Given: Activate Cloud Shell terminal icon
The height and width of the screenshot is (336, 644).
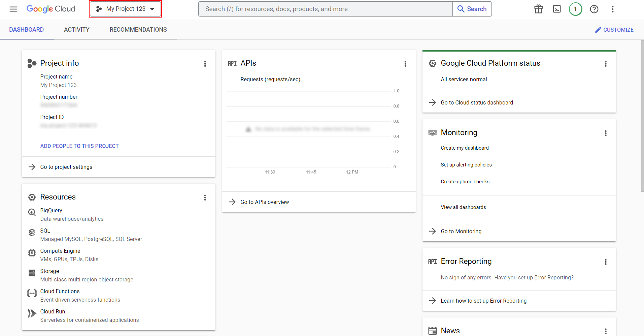Looking at the screenshot, I should pyautogui.click(x=557, y=9).
